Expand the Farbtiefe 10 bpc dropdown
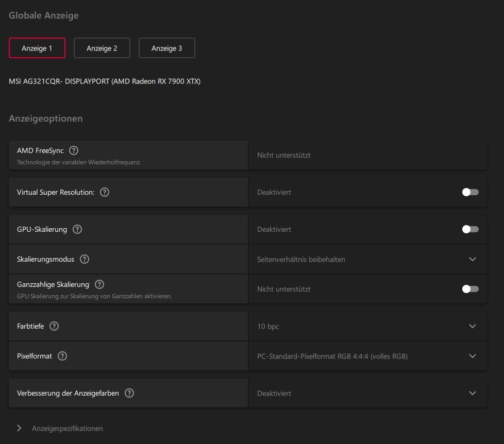The width and height of the screenshot is (504, 444). pyautogui.click(x=368, y=326)
